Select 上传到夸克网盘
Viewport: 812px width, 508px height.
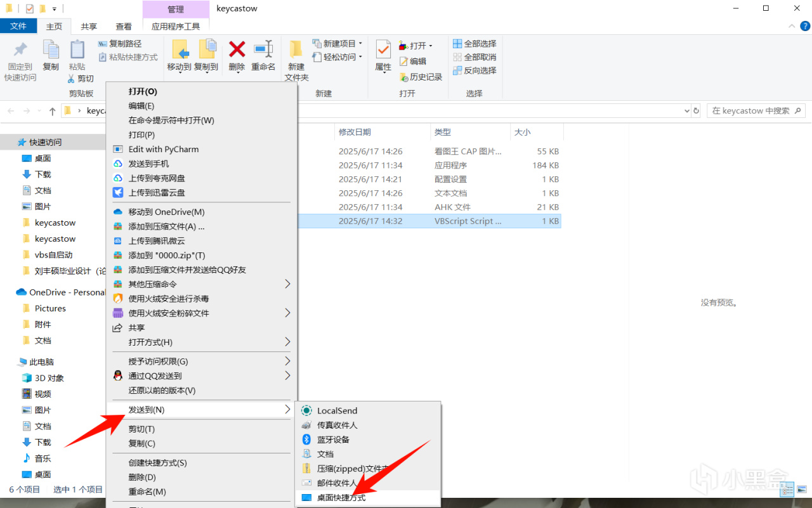click(201, 179)
